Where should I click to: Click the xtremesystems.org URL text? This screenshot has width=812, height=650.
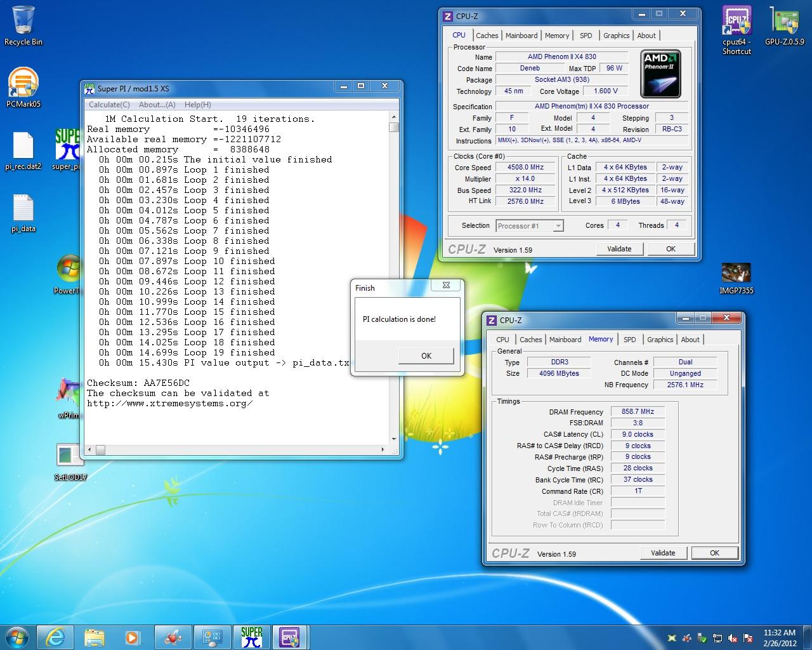169,403
